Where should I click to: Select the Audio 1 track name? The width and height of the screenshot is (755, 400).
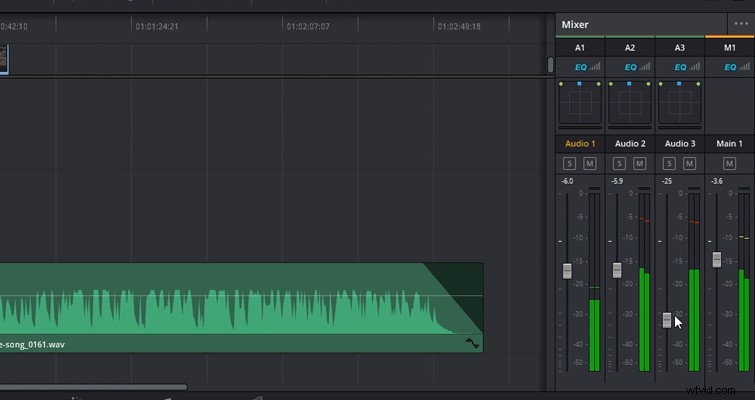click(x=580, y=143)
